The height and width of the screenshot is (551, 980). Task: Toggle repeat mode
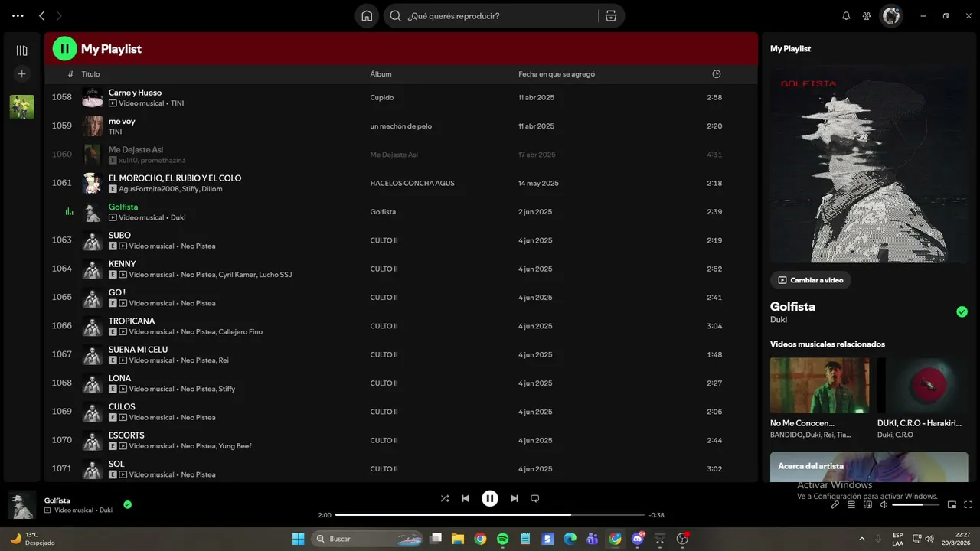(535, 498)
